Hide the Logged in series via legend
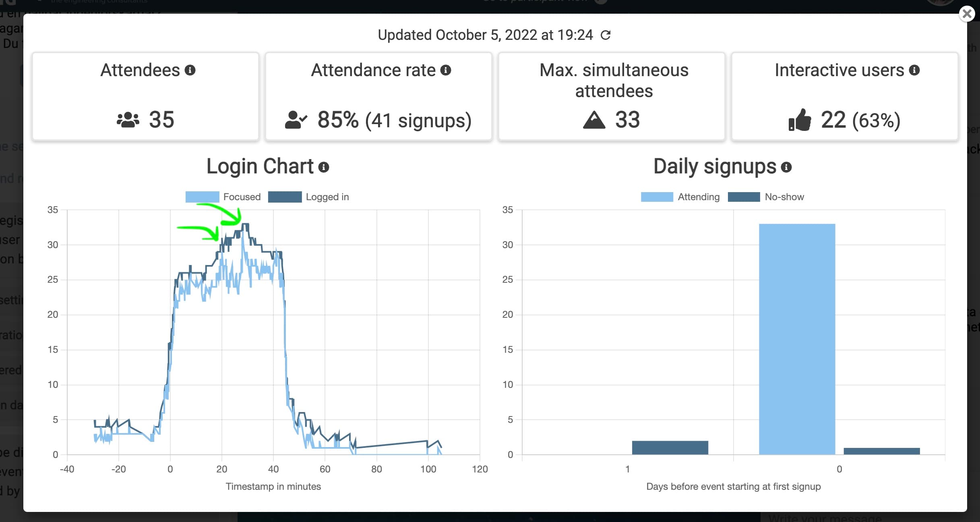Screen dimensions: 980x522 [308, 197]
